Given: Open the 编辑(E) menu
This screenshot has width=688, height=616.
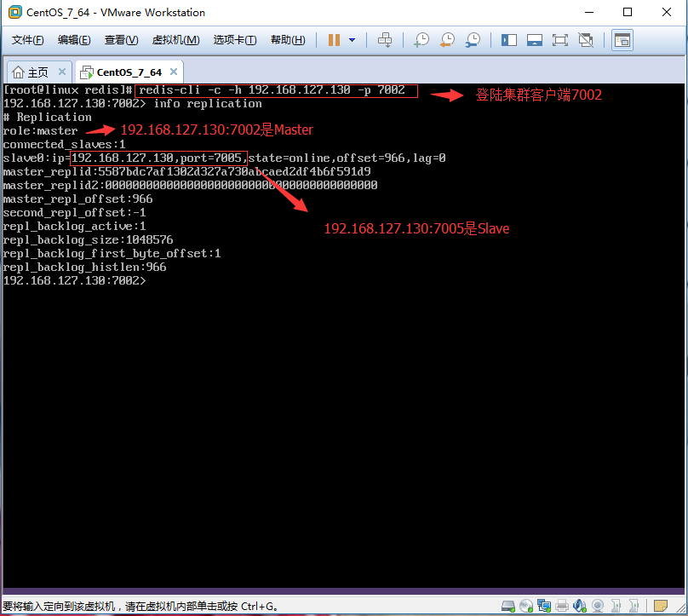Looking at the screenshot, I should pyautogui.click(x=74, y=40).
